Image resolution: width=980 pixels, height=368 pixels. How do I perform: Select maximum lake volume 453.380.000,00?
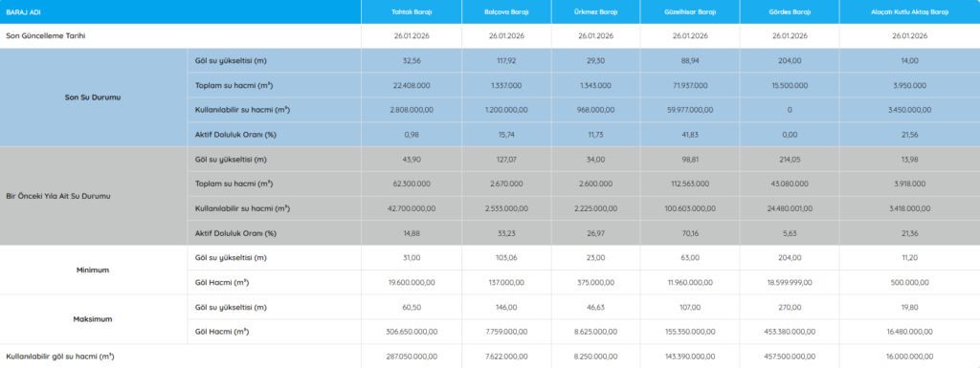790,332
